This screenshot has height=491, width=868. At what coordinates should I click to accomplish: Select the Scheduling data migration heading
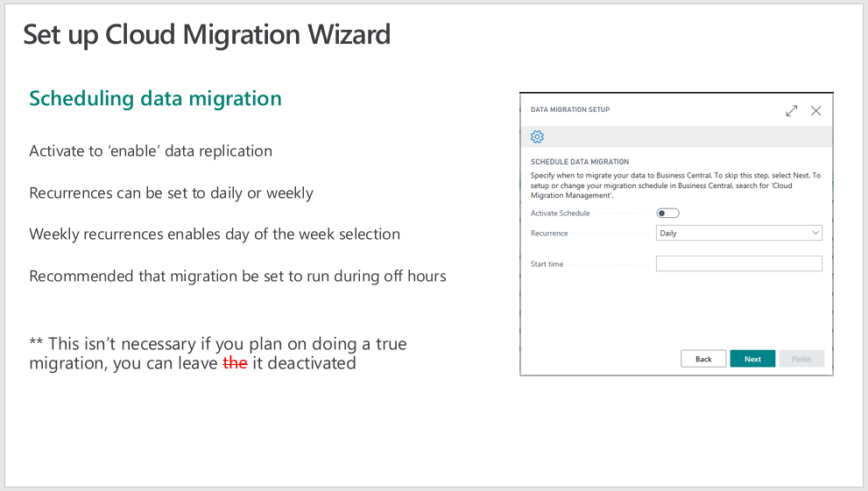[156, 98]
